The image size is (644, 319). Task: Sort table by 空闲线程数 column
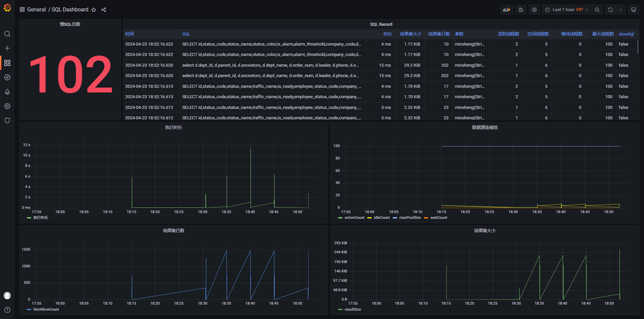click(x=538, y=34)
